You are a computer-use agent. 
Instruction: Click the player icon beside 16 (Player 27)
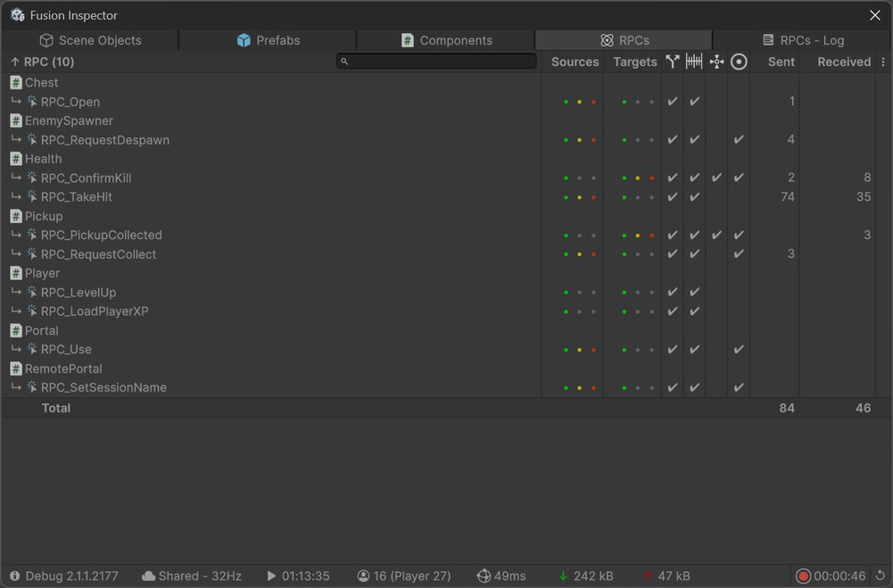point(363,576)
